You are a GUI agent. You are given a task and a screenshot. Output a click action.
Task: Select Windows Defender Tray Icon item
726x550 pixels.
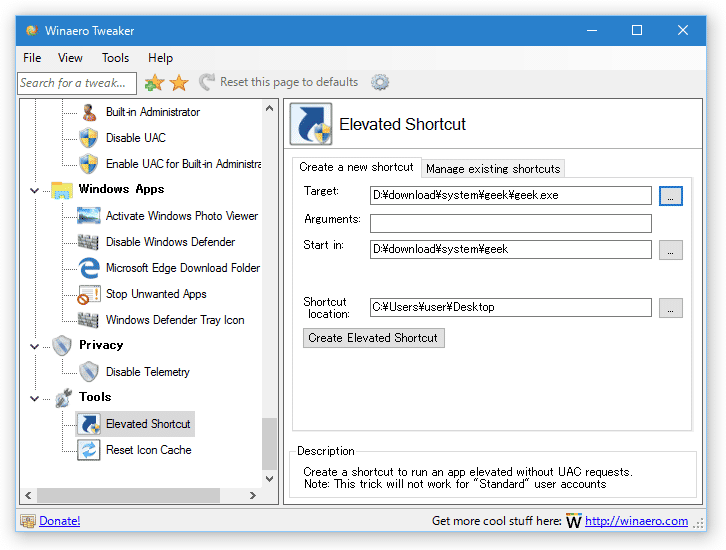coord(175,320)
